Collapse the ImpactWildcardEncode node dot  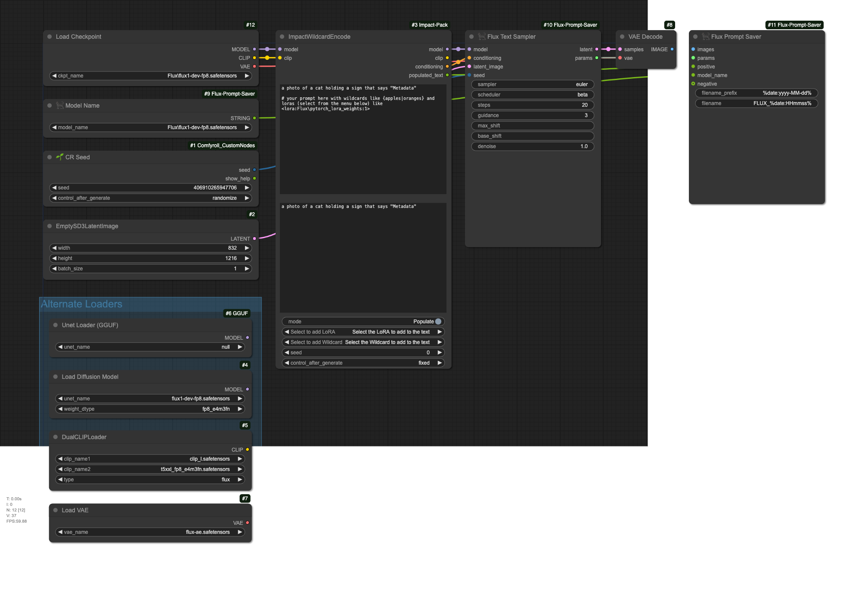(x=282, y=37)
